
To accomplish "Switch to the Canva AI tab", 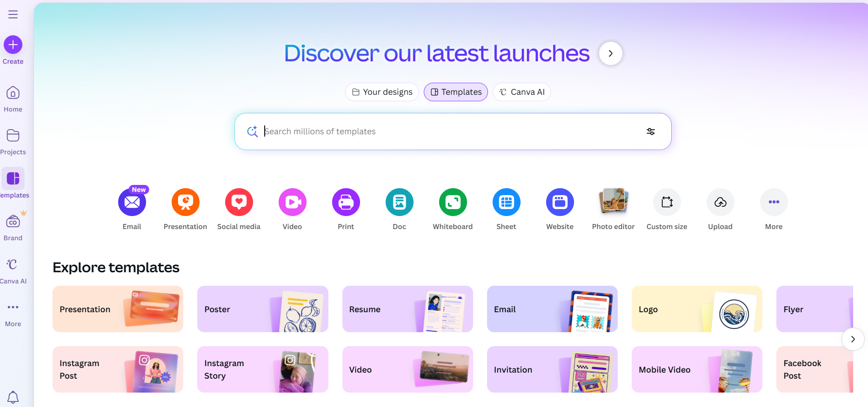I will pyautogui.click(x=522, y=92).
